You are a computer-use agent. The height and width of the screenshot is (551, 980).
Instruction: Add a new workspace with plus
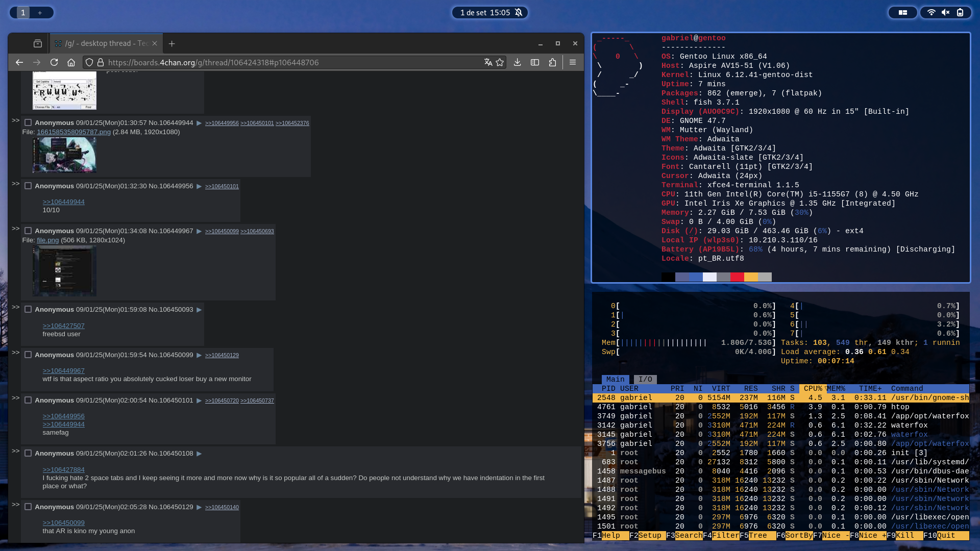tap(40, 12)
